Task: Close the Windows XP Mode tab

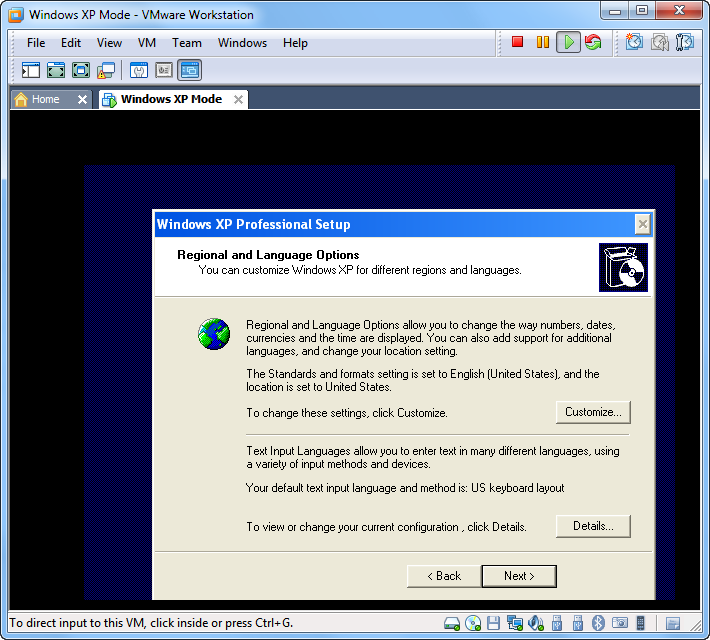Action: pyautogui.click(x=238, y=99)
